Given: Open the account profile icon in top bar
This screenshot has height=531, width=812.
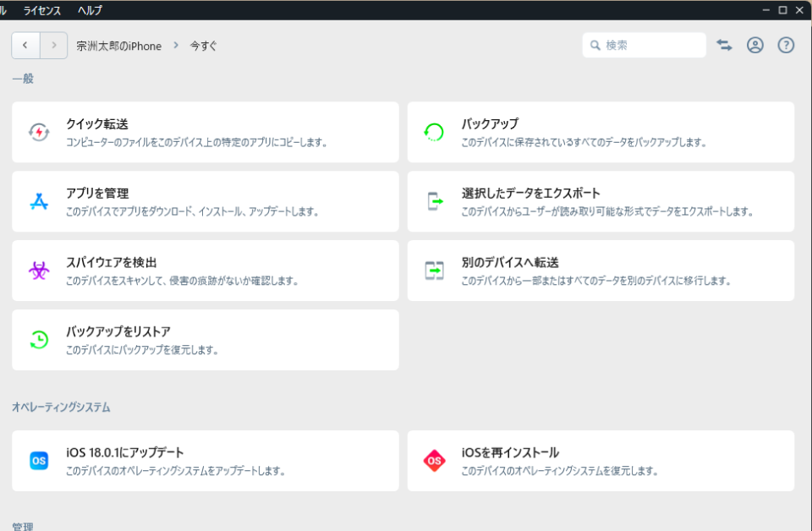Looking at the screenshot, I should coord(755,45).
